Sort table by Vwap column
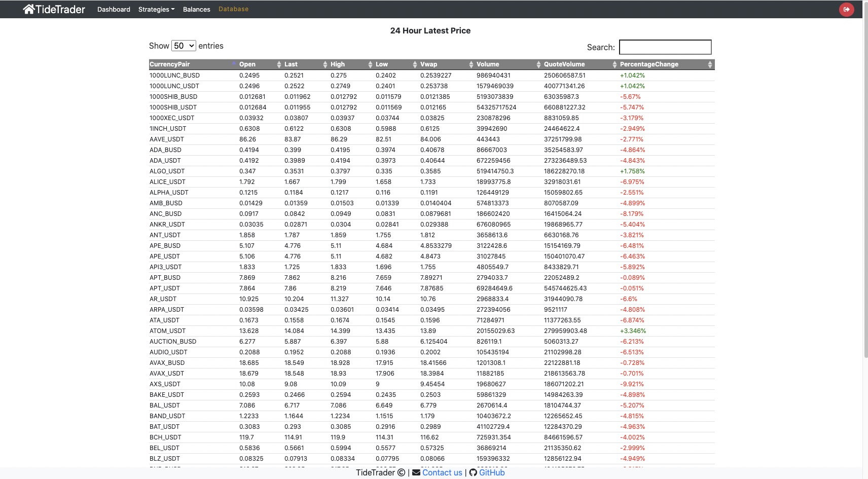 point(447,64)
